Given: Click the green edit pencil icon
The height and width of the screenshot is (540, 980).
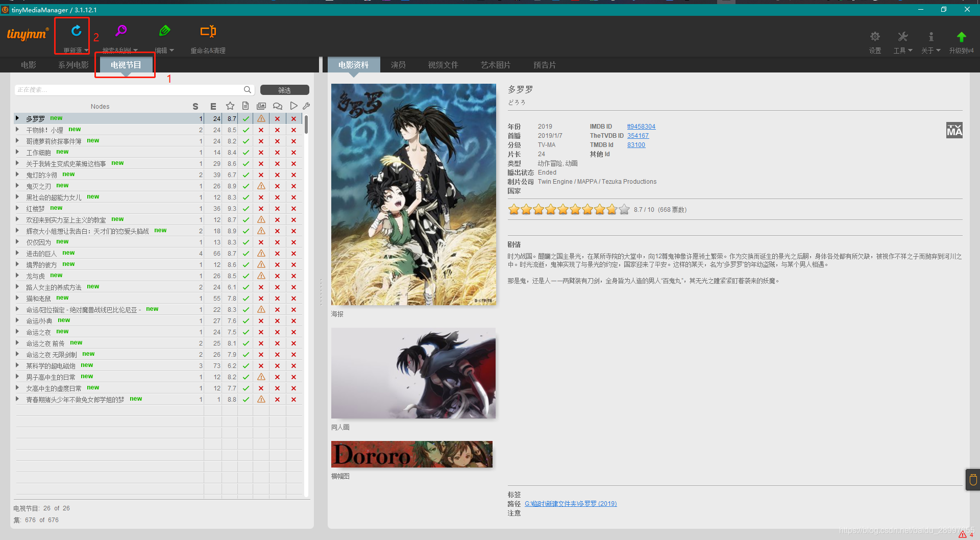Looking at the screenshot, I should 164,31.
